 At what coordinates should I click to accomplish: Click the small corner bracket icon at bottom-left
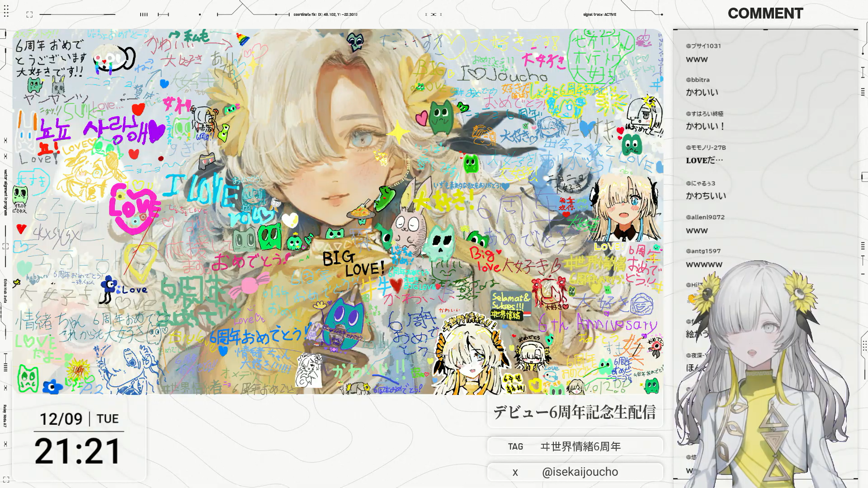pyautogui.click(x=6, y=479)
